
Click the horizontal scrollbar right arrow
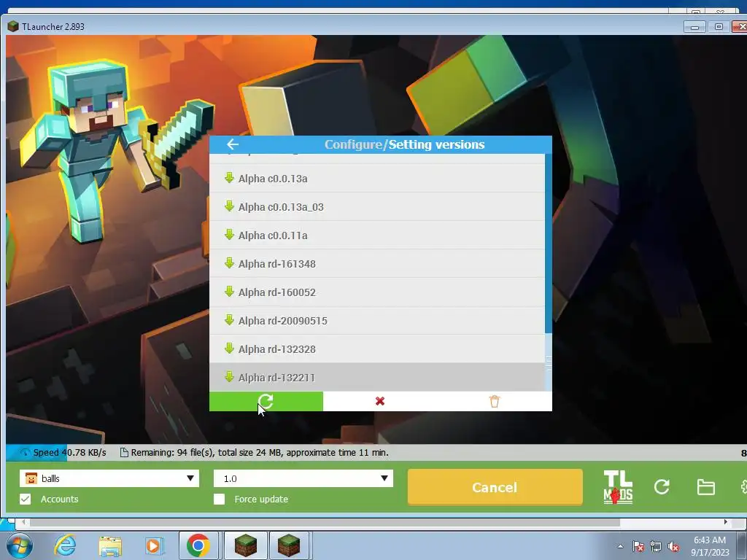(725, 522)
